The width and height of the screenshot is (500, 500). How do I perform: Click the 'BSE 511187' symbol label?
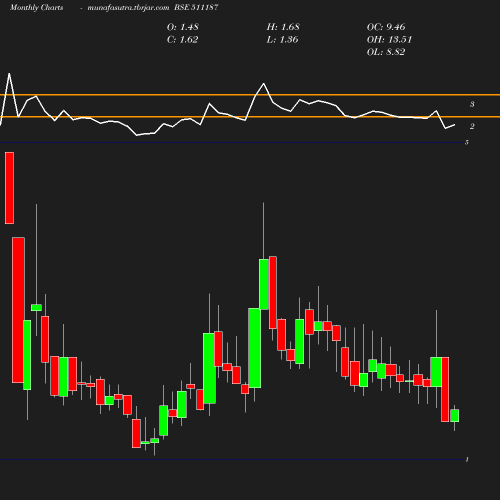point(196,7)
